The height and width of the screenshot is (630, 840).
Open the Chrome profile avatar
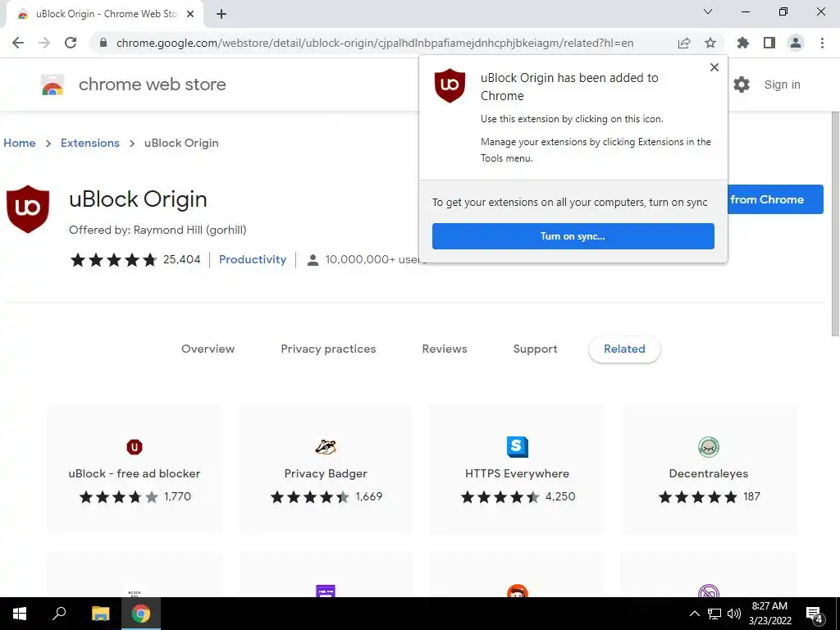click(x=796, y=43)
